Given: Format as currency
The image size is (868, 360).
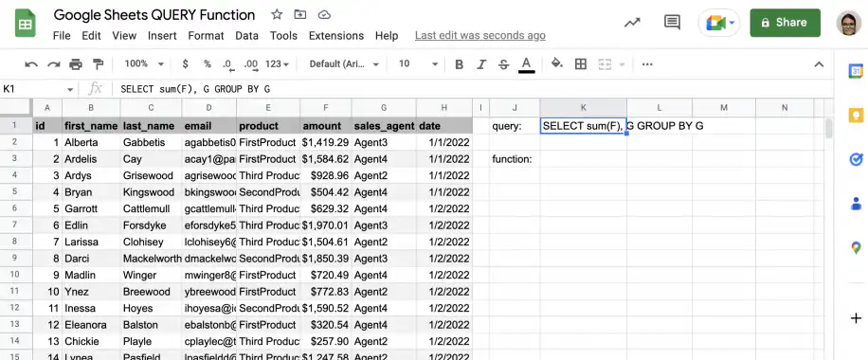Looking at the screenshot, I should coord(185,64).
